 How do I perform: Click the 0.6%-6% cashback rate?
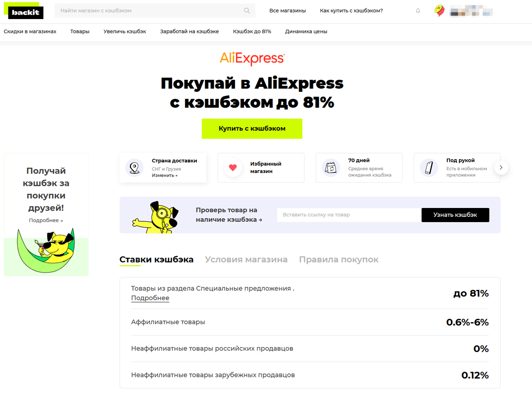point(467,322)
